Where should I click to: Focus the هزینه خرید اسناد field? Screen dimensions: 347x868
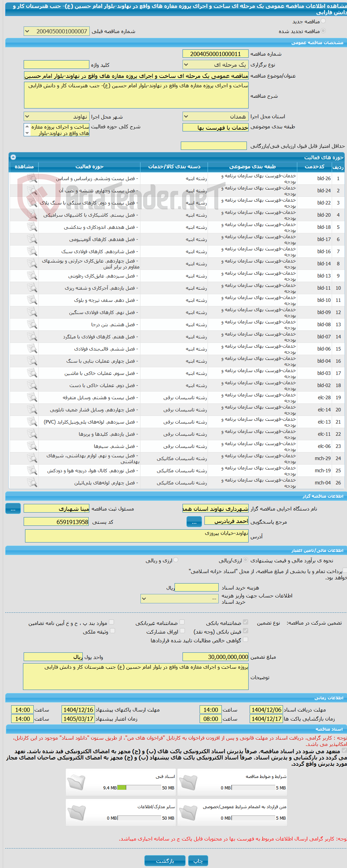196,587
